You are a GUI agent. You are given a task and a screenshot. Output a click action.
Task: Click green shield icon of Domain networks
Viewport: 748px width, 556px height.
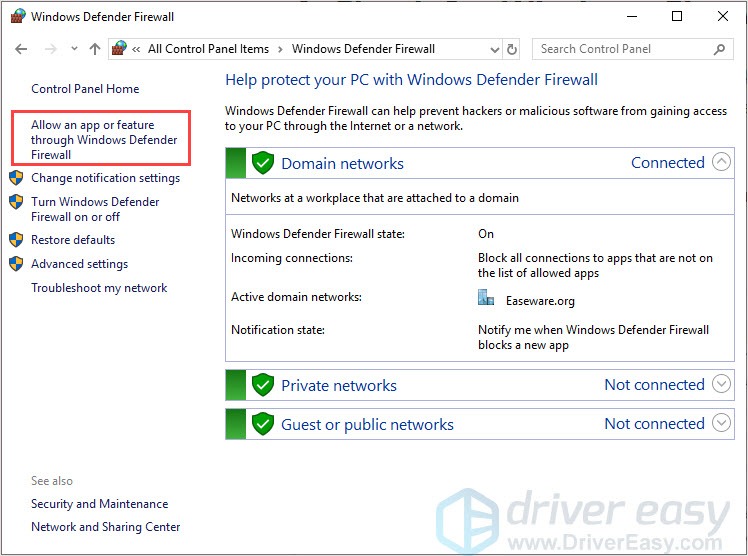point(263,163)
